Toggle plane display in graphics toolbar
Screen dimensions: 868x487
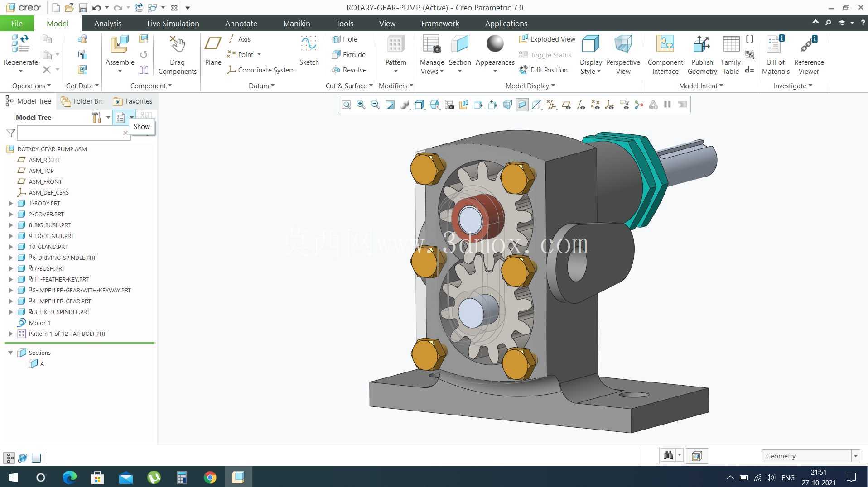click(566, 105)
